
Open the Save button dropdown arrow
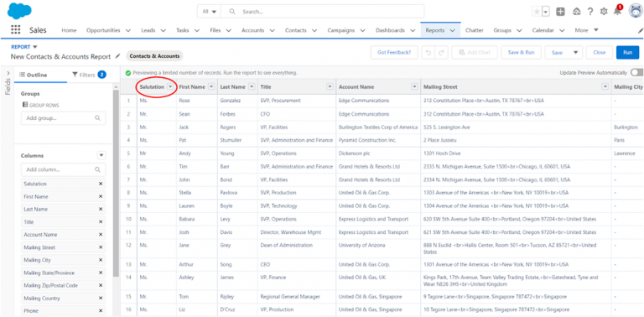576,53
